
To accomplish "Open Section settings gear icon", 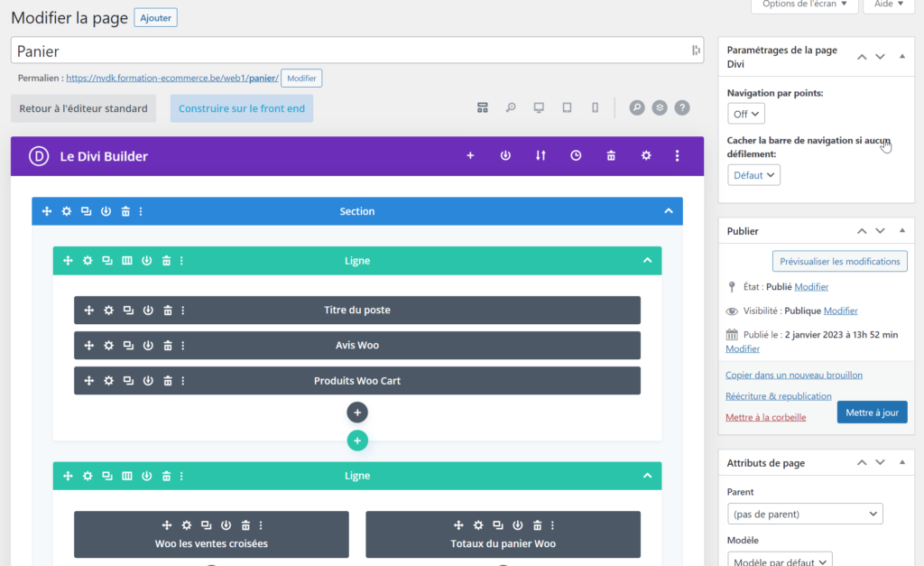I will [x=67, y=211].
